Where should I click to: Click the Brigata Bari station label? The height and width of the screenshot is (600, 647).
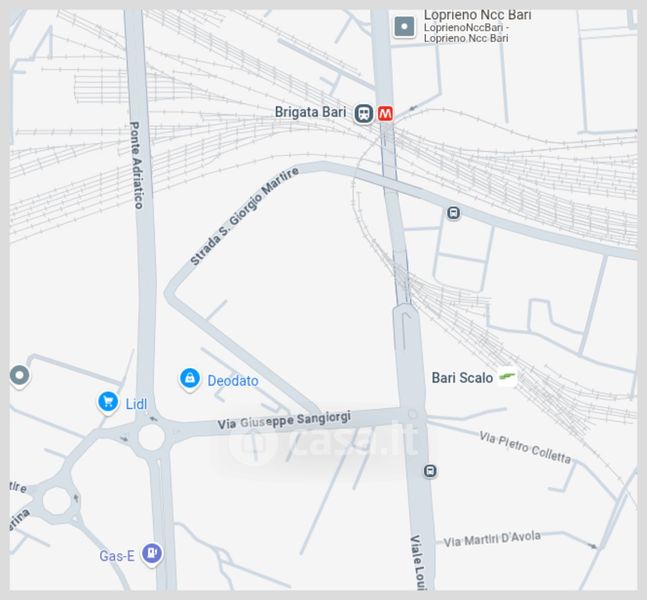click(x=310, y=112)
